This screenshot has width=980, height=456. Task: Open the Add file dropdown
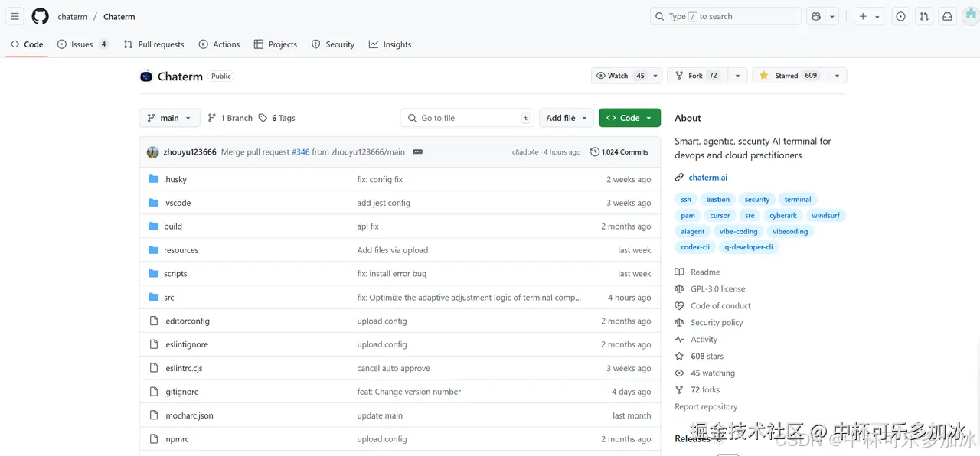pos(567,118)
